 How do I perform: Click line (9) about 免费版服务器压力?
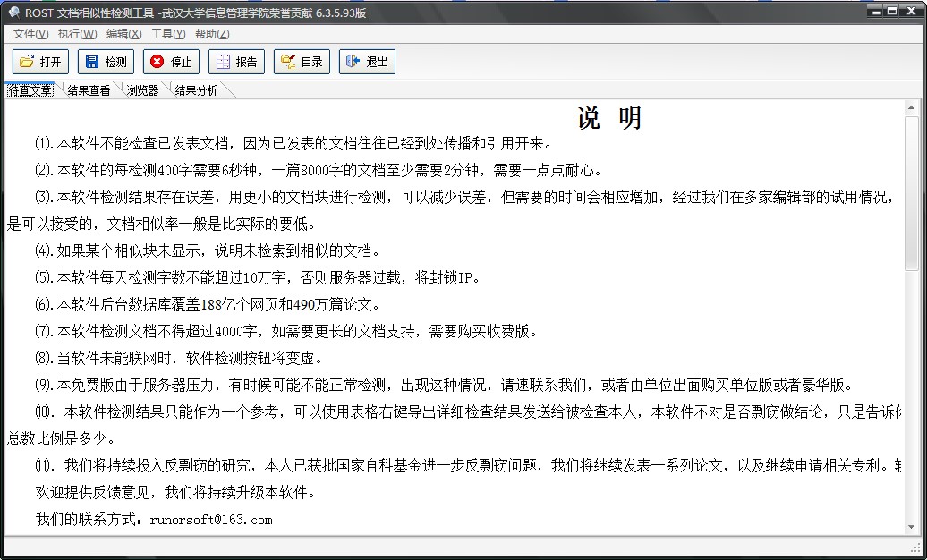click(x=445, y=386)
